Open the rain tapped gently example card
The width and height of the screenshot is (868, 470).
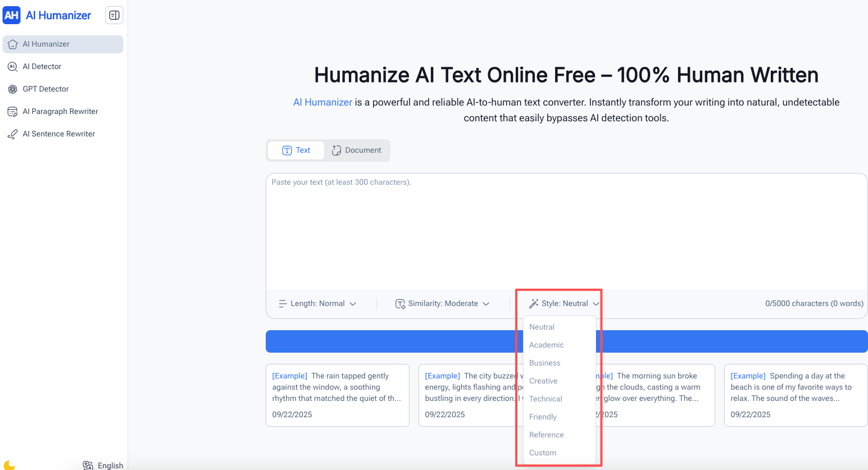pos(338,395)
